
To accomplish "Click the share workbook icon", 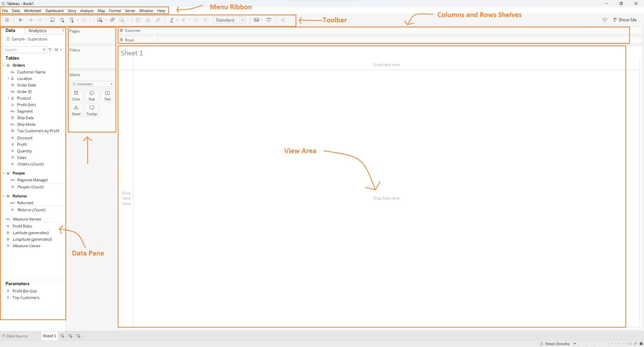I will click(x=283, y=20).
